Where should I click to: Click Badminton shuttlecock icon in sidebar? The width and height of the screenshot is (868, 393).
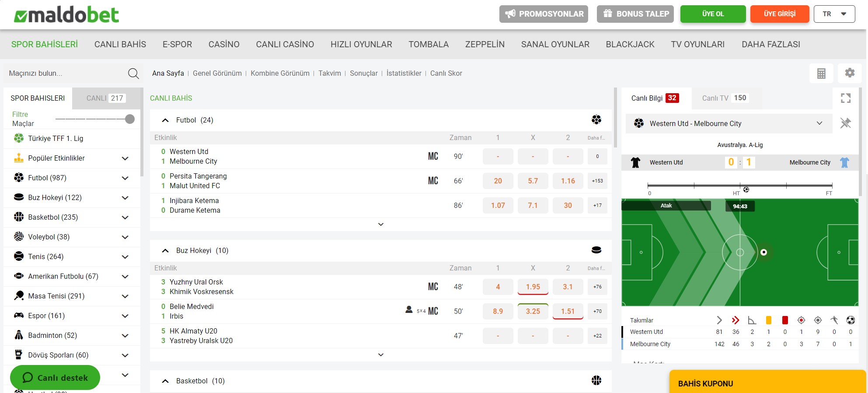pyautogui.click(x=19, y=335)
